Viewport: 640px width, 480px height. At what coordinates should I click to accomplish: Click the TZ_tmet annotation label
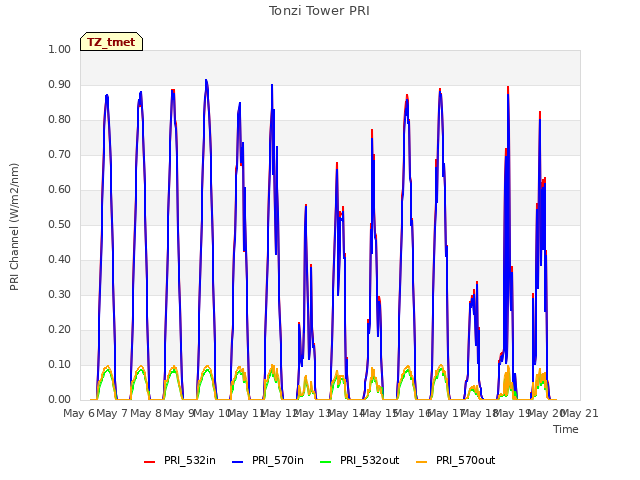point(111,42)
